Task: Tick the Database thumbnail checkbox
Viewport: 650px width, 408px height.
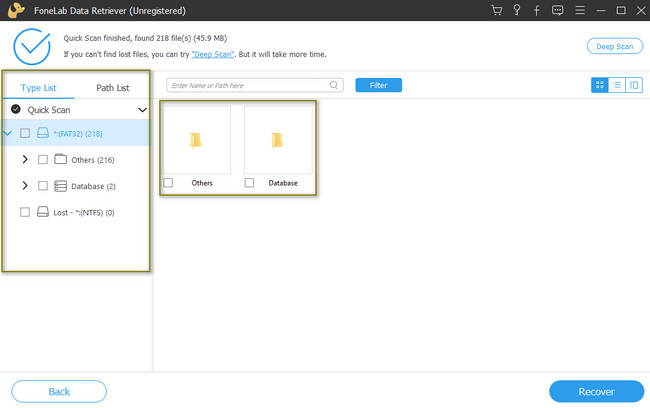Action: coord(249,183)
